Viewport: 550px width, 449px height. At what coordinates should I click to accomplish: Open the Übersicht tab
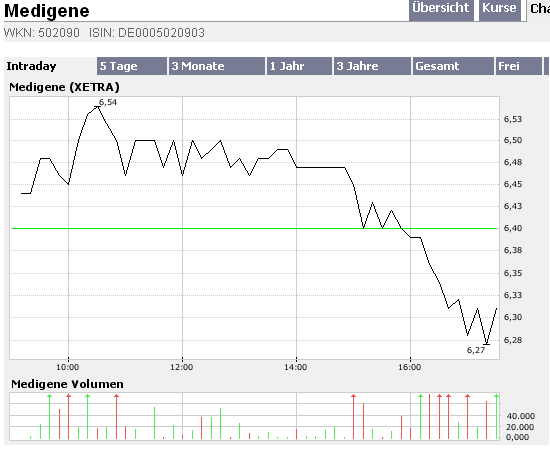click(x=441, y=9)
